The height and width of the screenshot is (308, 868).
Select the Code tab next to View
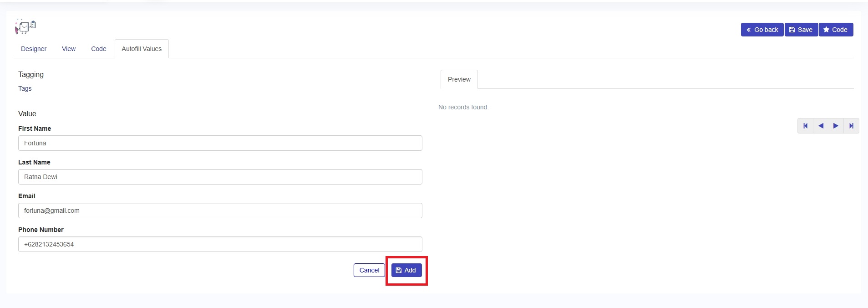(98, 49)
